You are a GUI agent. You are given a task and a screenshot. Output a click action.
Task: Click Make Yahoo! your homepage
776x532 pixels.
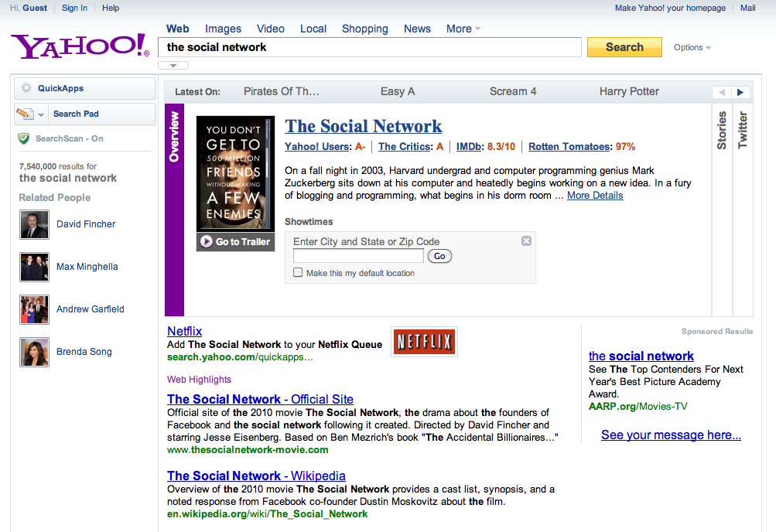click(x=670, y=8)
